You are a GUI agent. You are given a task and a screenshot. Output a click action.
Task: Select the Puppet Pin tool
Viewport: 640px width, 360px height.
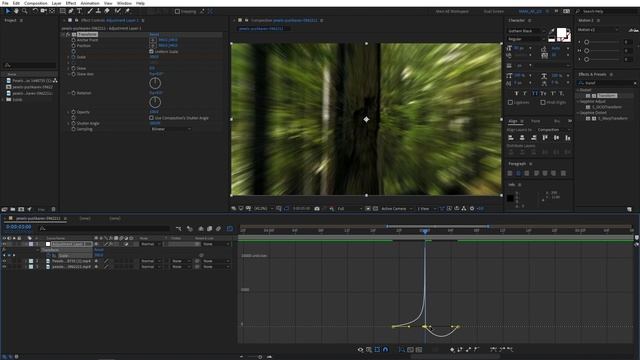[127, 11]
